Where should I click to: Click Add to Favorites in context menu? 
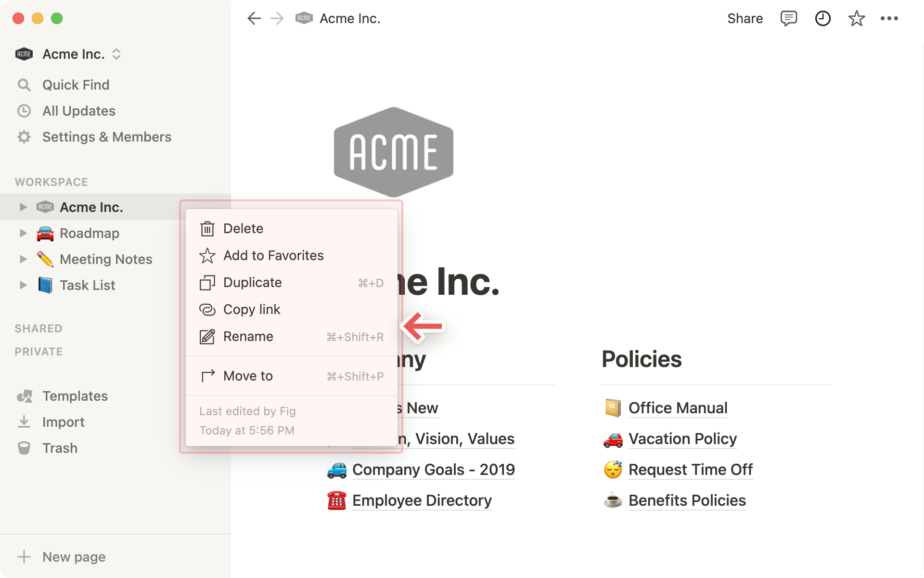click(x=273, y=255)
